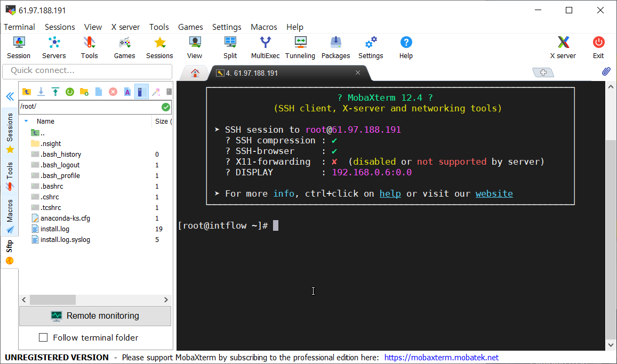Create a new folder in SFTP browser
The width and height of the screenshot is (617, 364).
[84, 92]
